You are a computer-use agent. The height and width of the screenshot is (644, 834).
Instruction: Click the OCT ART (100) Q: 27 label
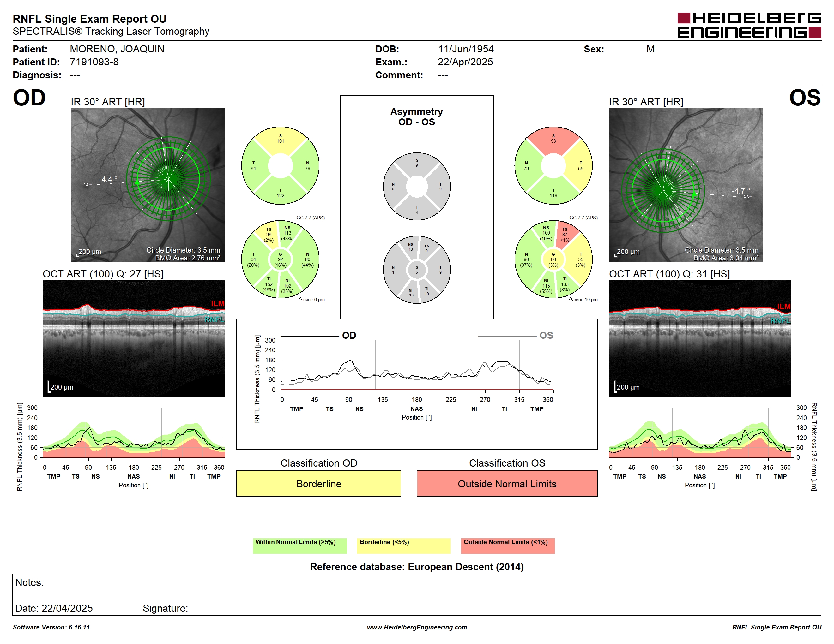(x=103, y=274)
